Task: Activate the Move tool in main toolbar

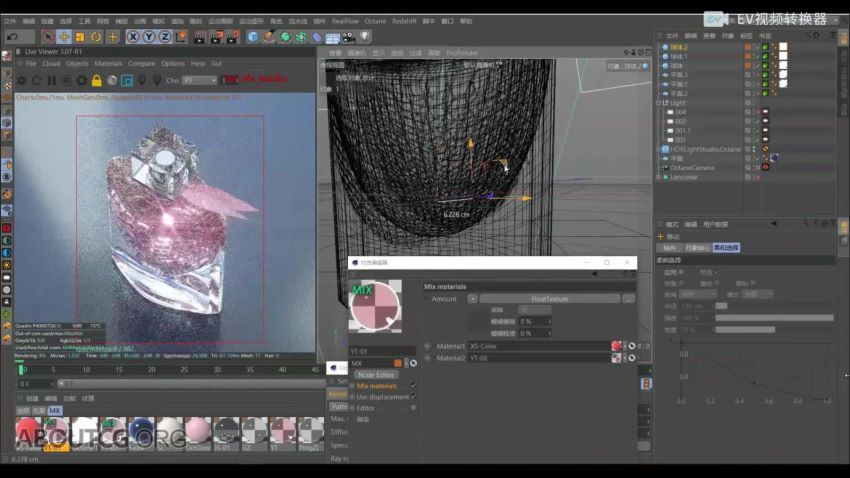Action: tap(64, 37)
